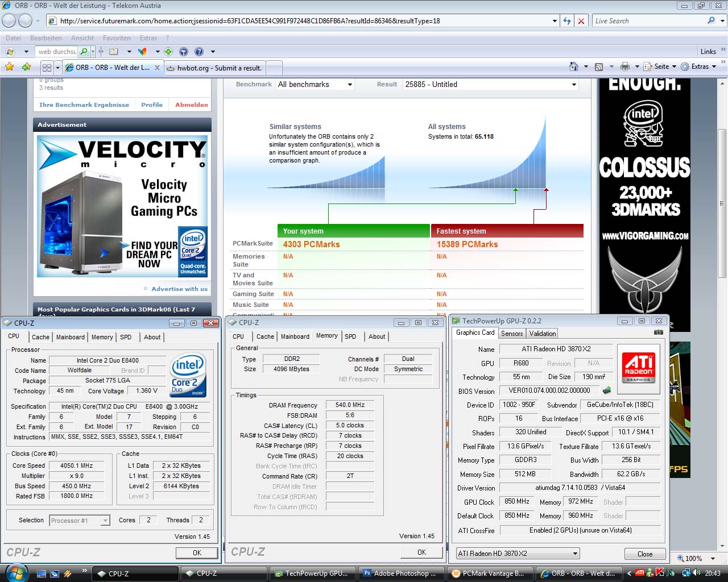This screenshot has width=728, height=582.
Task: Click the Intel Colossus Vigor Gaming banner
Action: (x=644, y=205)
